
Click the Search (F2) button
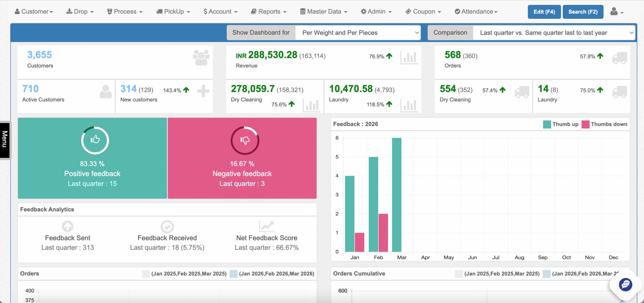(x=583, y=12)
